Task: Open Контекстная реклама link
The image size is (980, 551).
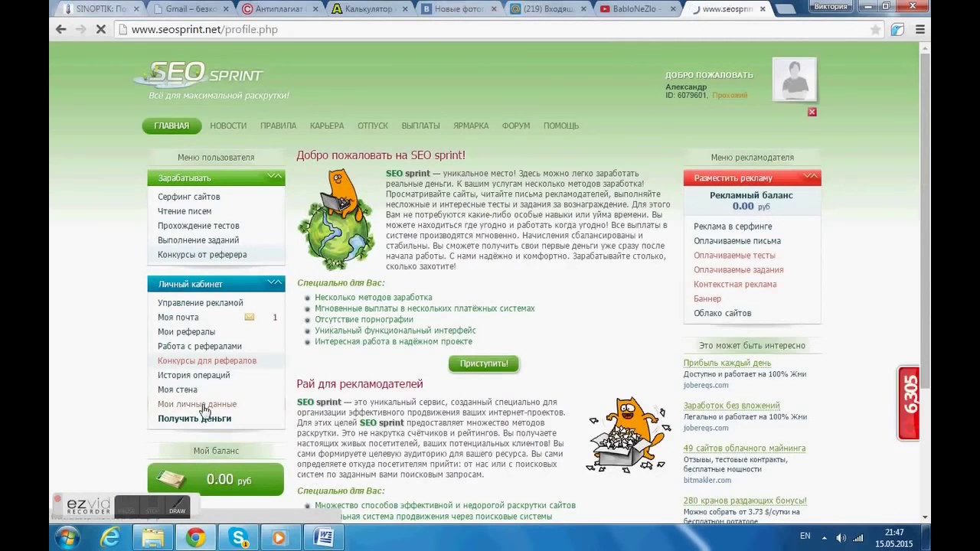Action: coord(735,285)
